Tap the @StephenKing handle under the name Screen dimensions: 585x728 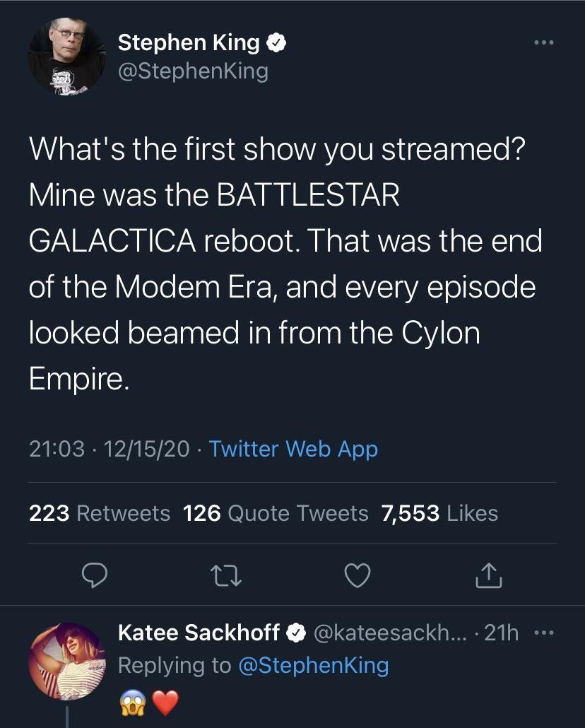tap(193, 71)
